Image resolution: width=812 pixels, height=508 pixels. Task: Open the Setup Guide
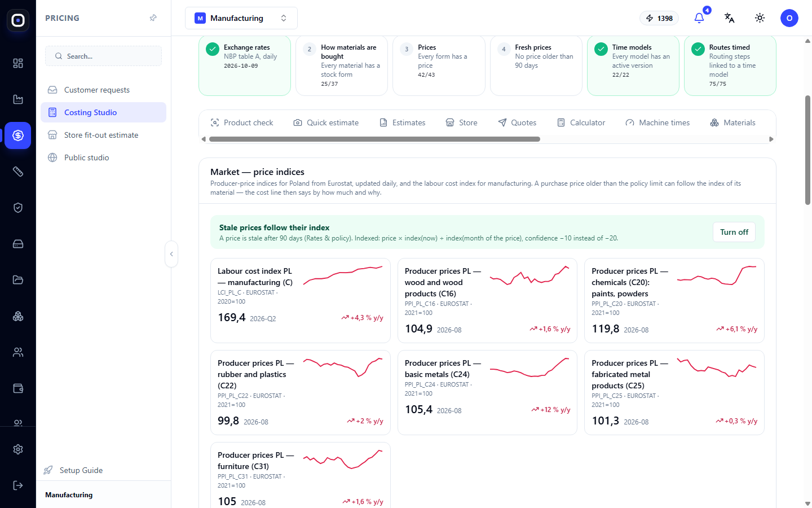[x=73, y=470]
